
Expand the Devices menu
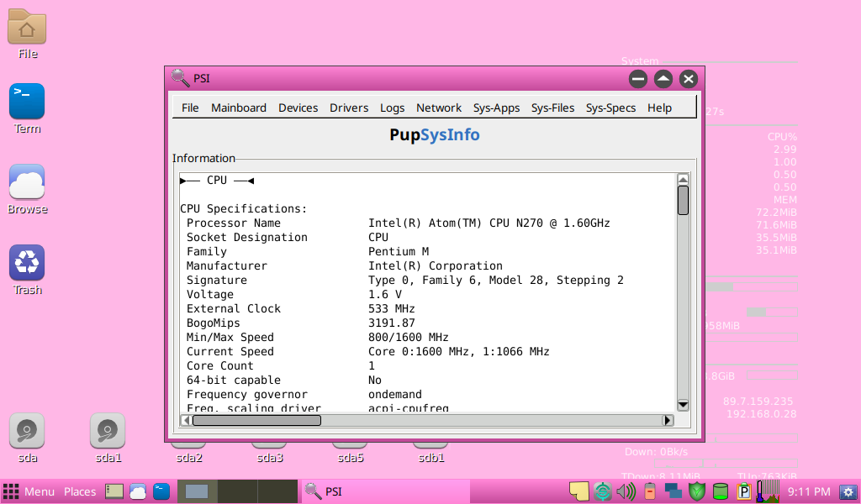[x=298, y=108]
